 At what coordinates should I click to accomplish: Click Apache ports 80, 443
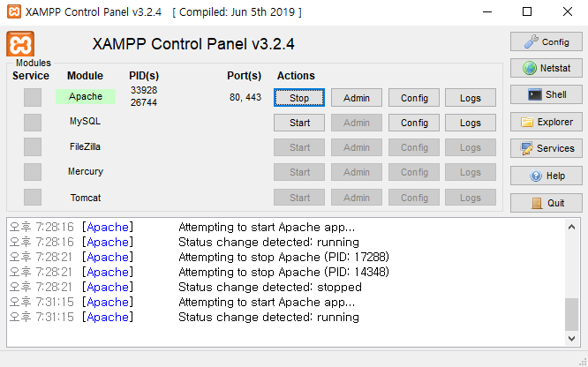[x=245, y=97]
